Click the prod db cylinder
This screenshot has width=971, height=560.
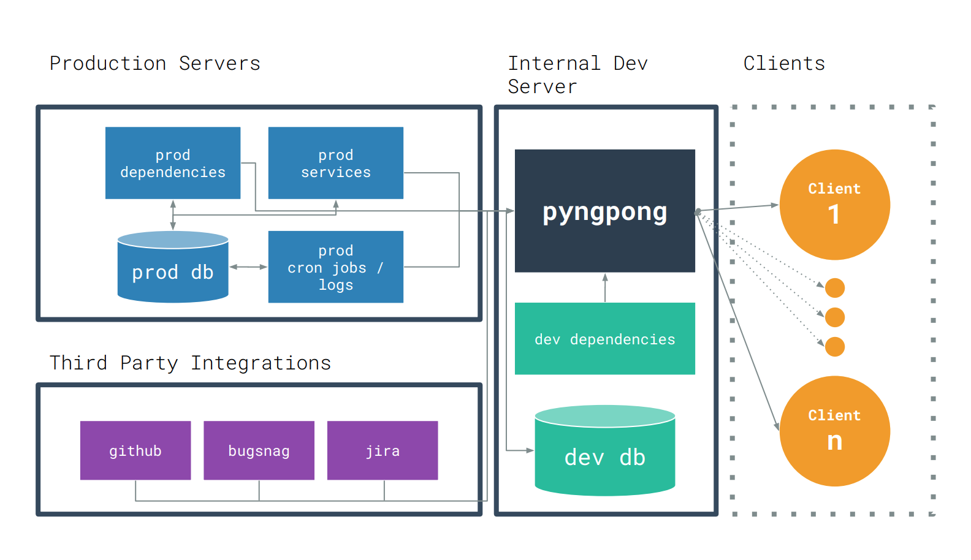pos(173,267)
